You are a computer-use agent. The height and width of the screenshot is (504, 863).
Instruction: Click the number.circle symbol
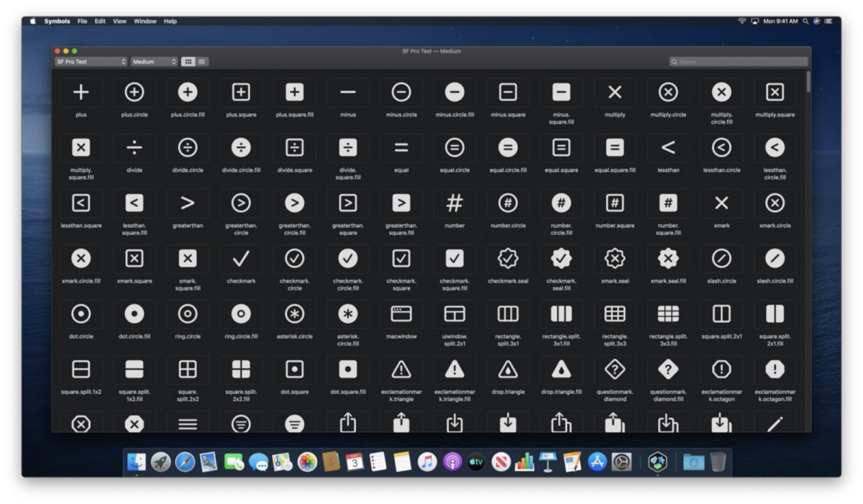pyautogui.click(x=508, y=203)
